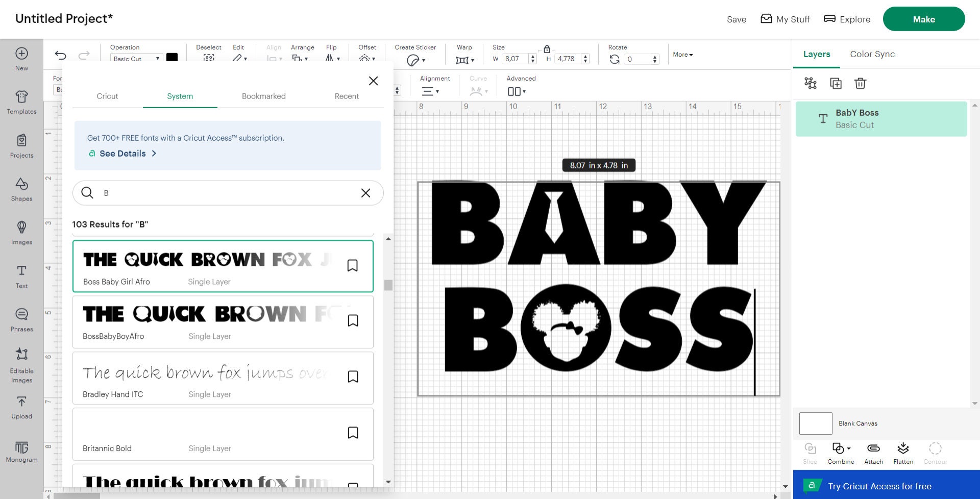Bookmark the Boss Baby Girl Afro font
This screenshot has height=499, width=980.
353,265
